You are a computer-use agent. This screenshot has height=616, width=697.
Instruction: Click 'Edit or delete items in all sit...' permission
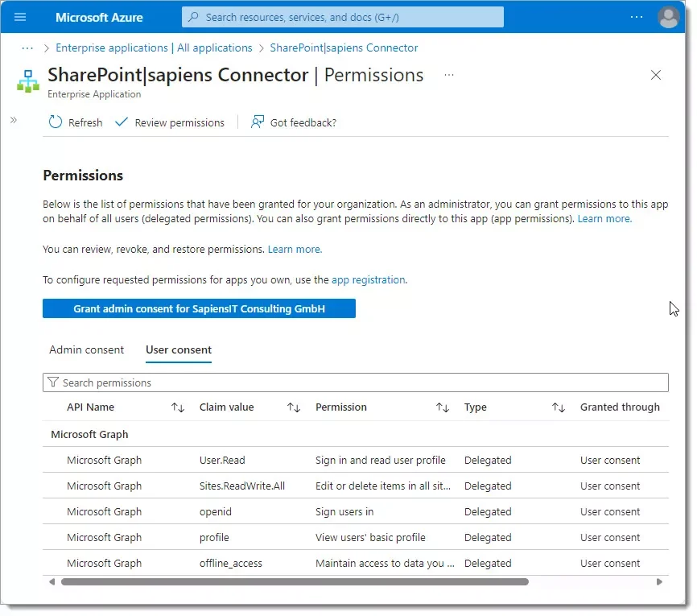[383, 486]
